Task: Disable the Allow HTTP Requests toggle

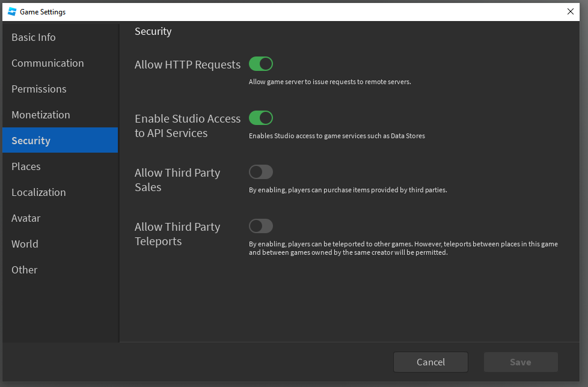Action: pos(260,64)
